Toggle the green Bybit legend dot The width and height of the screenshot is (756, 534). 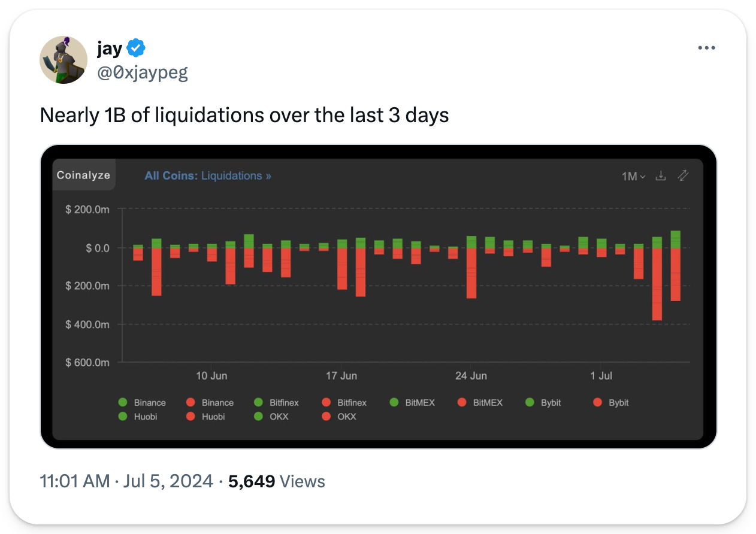pyautogui.click(x=530, y=402)
